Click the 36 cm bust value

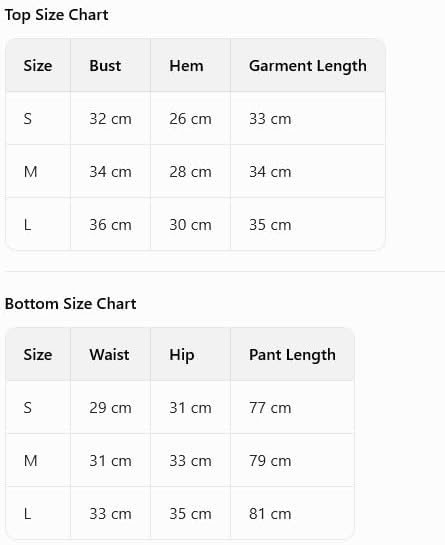coord(110,225)
